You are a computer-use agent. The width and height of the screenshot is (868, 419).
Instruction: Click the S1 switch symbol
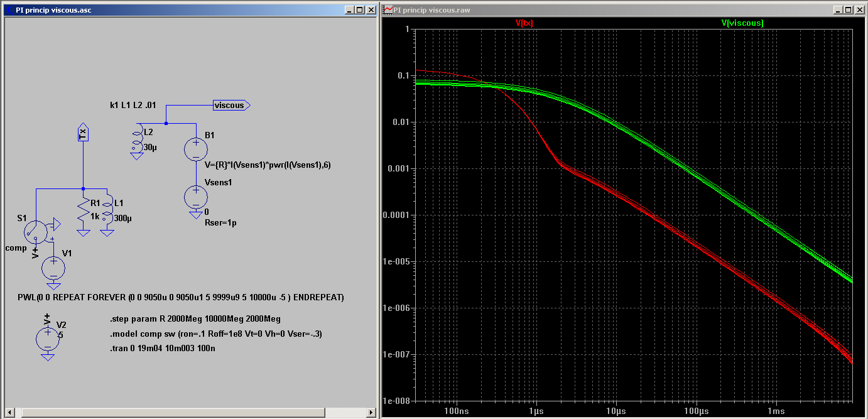click(35, 232)
